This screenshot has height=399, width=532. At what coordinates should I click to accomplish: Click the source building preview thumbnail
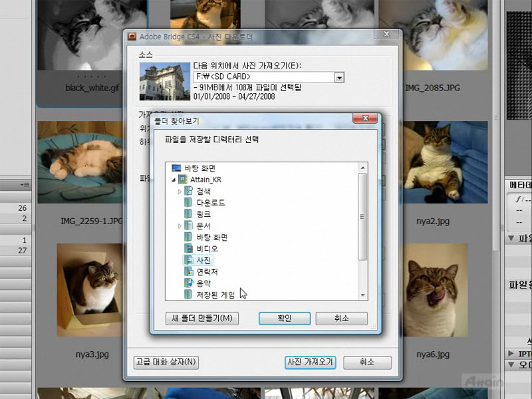coord(164,81)
